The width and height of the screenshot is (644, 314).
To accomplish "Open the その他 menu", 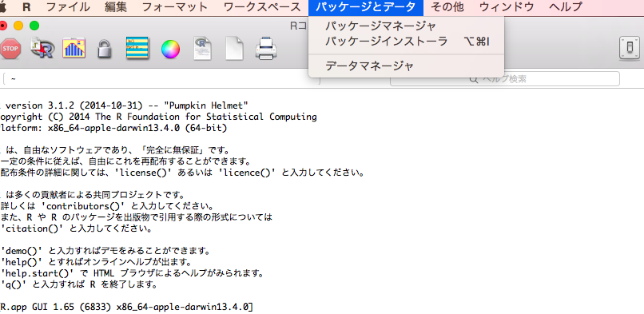I will coord(447,7).
